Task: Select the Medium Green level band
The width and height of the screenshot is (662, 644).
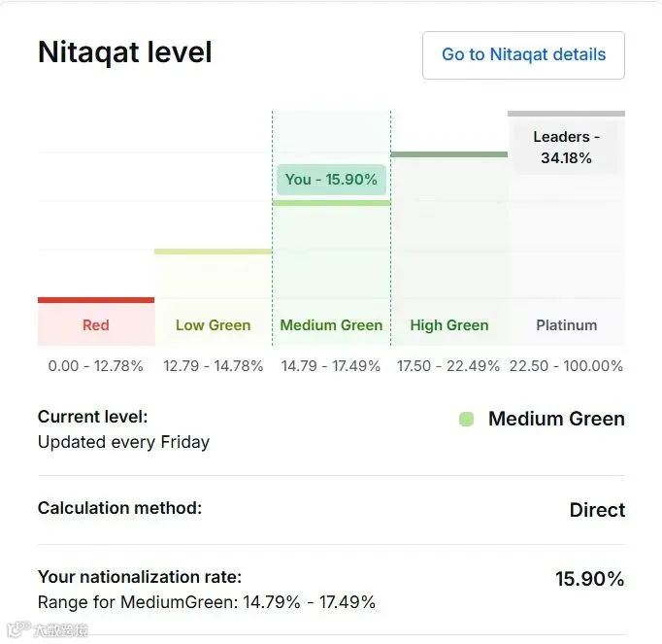Action: click(x=331, y=325)
